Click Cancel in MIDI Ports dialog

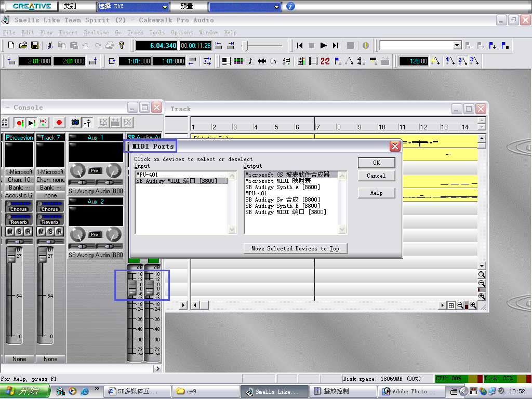point(376,176)
